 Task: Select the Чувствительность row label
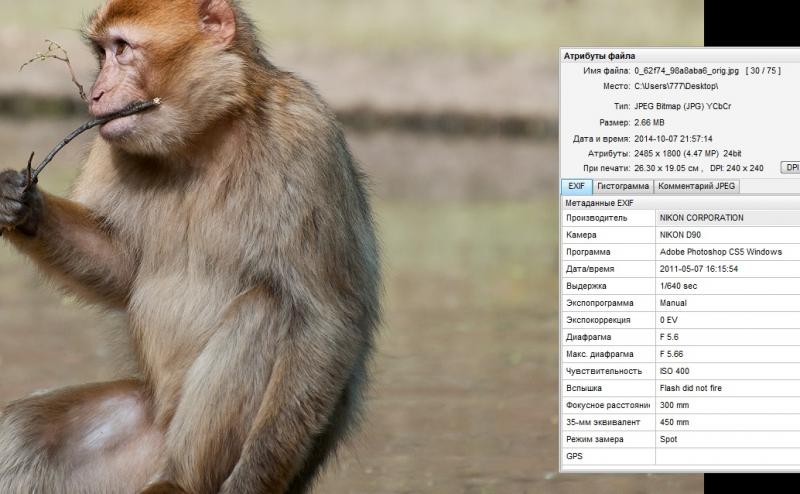tap(604, 371)
